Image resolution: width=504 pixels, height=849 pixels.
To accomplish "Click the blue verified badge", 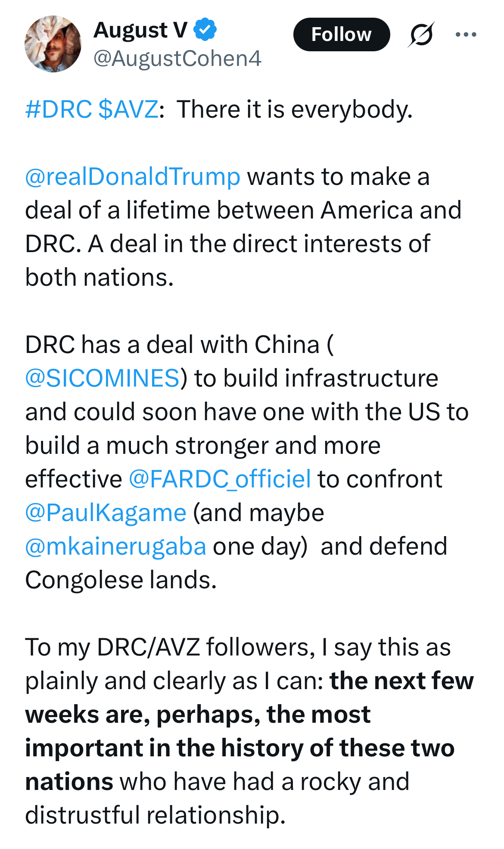I will click(x=205, y=30).
